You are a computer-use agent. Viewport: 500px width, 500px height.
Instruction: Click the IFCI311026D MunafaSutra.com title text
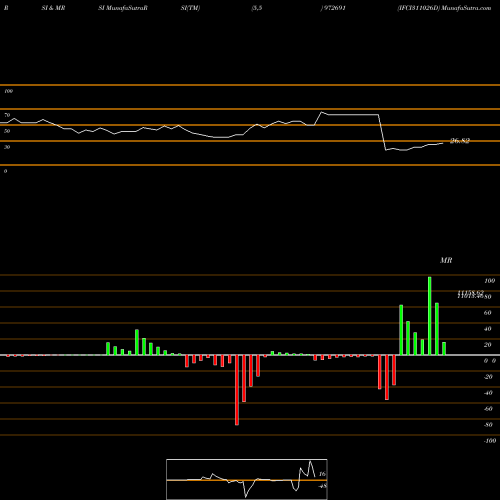click(x=444, y=8)
